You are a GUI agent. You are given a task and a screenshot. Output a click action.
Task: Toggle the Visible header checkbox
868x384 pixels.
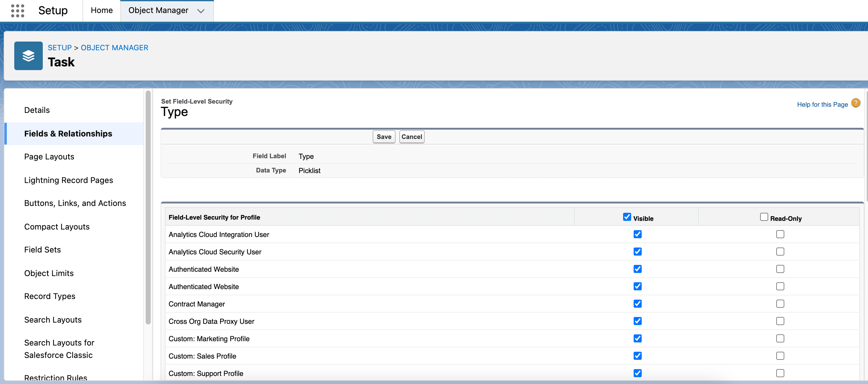[x=627, y=217]
